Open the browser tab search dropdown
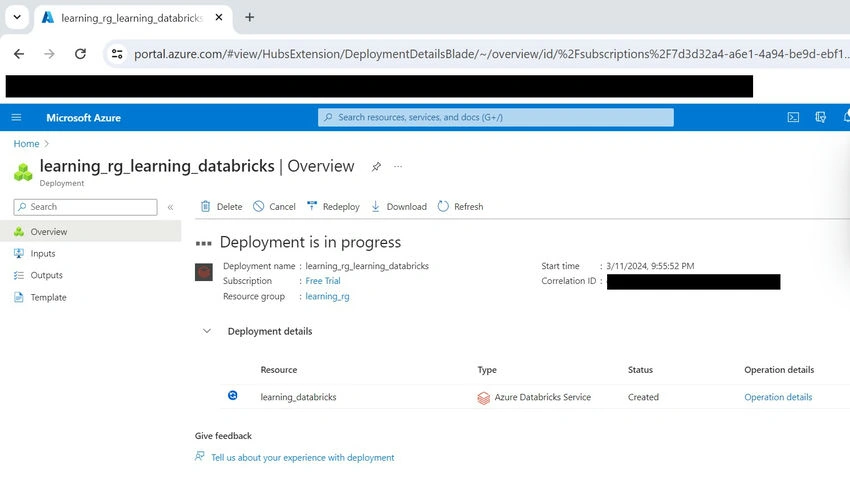The width and height of the screenshot is (850, 496). pos(17,17)
